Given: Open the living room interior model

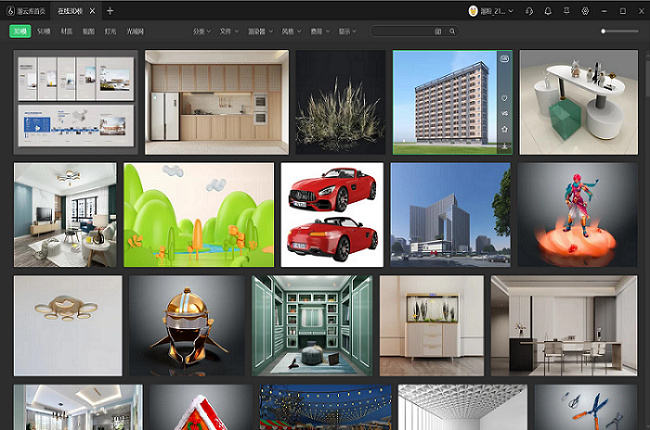Looking at the screenshot, I should pyautogui.click(x=65, y=215).
